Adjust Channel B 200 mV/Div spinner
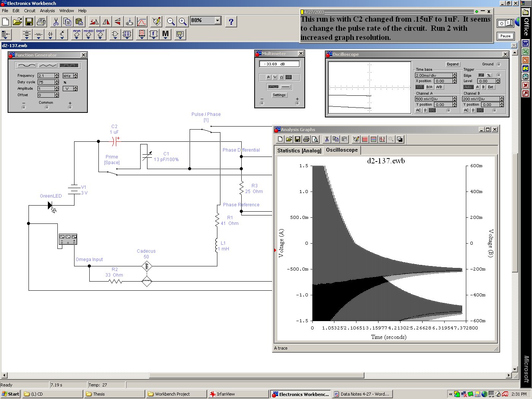The image size is (532, 399). [502, 99]
